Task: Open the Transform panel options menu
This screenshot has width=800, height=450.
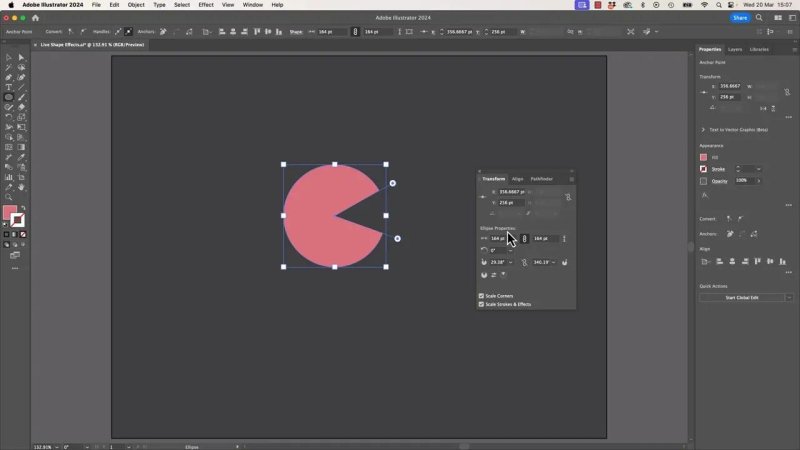Action: click(x=571, y=179)
